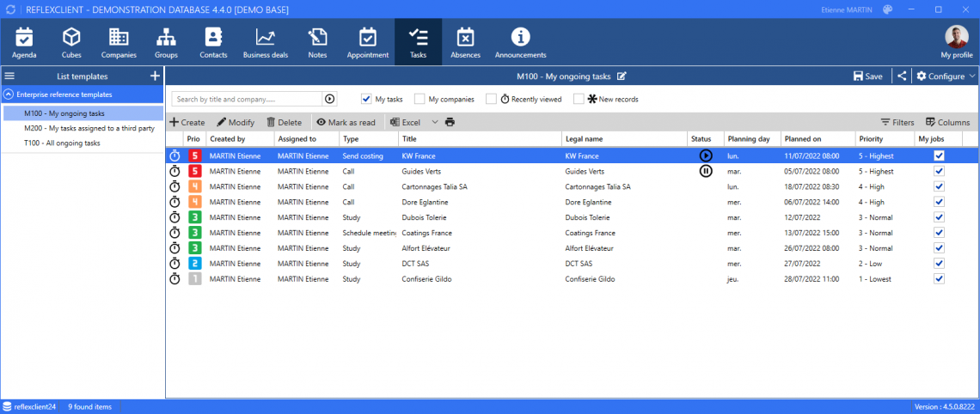This screenshot has height=414, width=980.
Task: Uncheck the My tasks filter
Action: pyautogui.click(x=366, y=99)
